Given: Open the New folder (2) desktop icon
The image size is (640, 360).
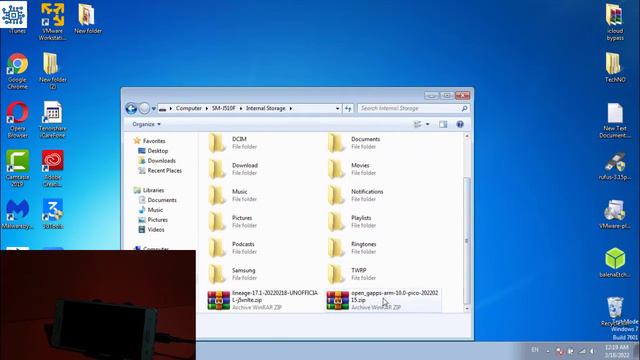Looking at the screenshot, I should pyautogui.click(x=53, y=71).
